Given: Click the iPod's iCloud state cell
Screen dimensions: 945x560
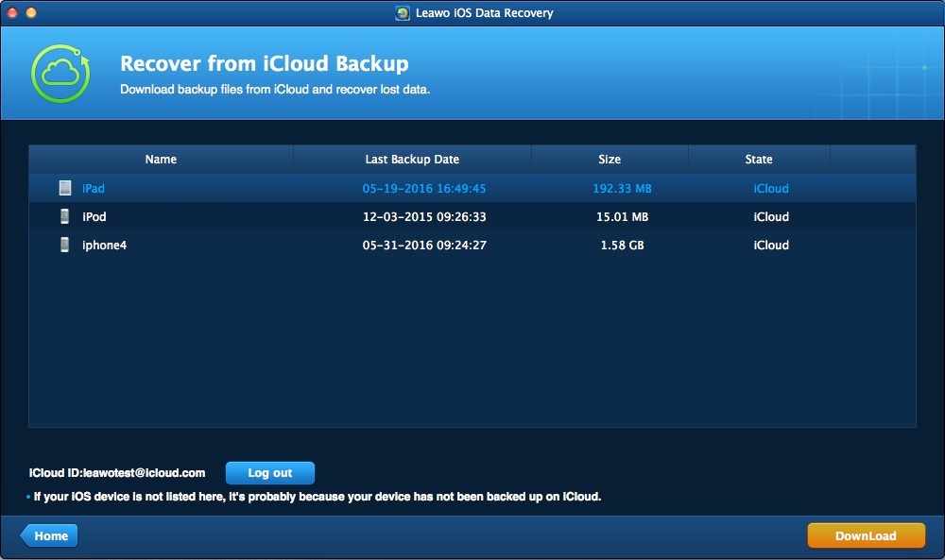Looking at the screenshot, I should tap(770, 216).
